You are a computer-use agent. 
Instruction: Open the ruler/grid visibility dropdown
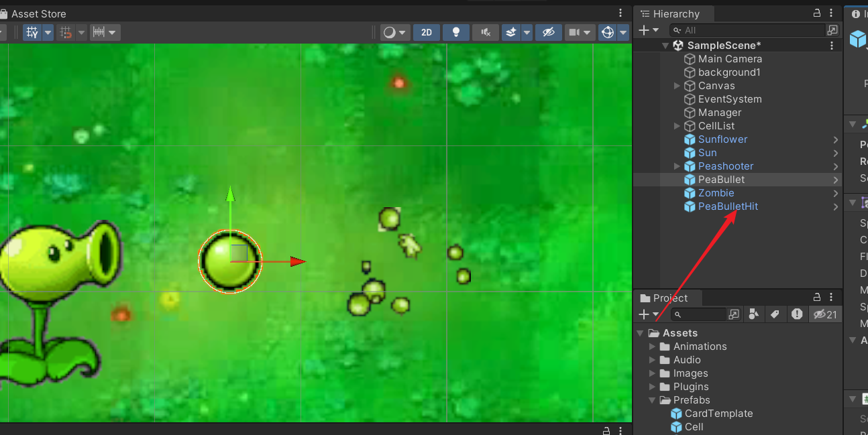point(105,32)
